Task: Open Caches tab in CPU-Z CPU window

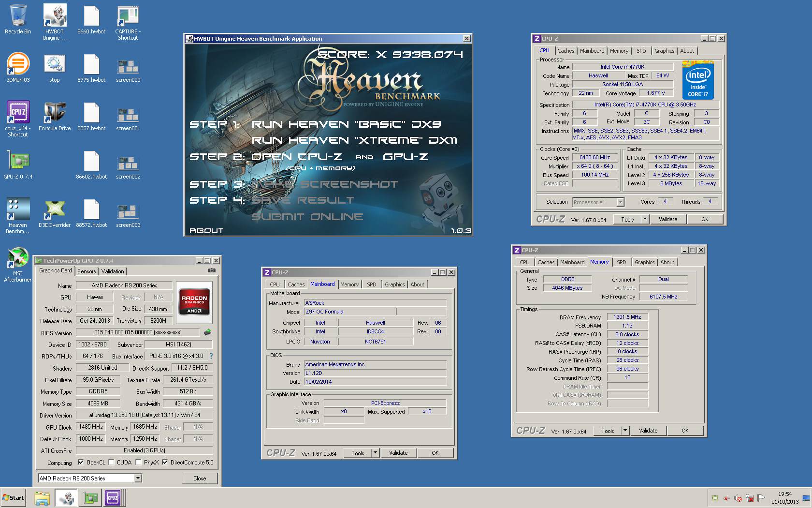Action: pos(565,51)
